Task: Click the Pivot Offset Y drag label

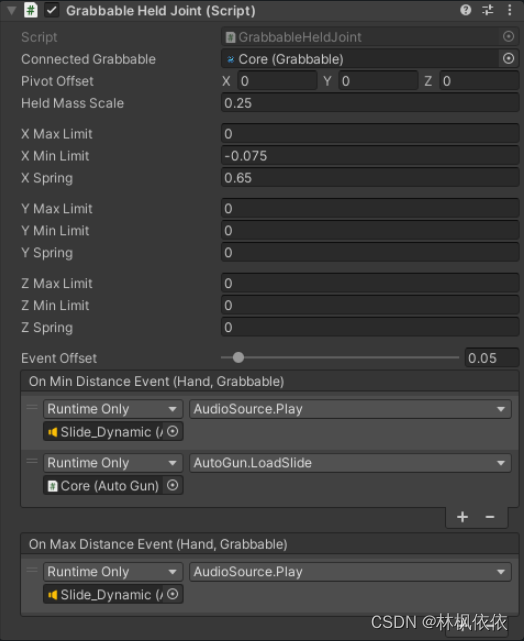Action: pos(327,81)
